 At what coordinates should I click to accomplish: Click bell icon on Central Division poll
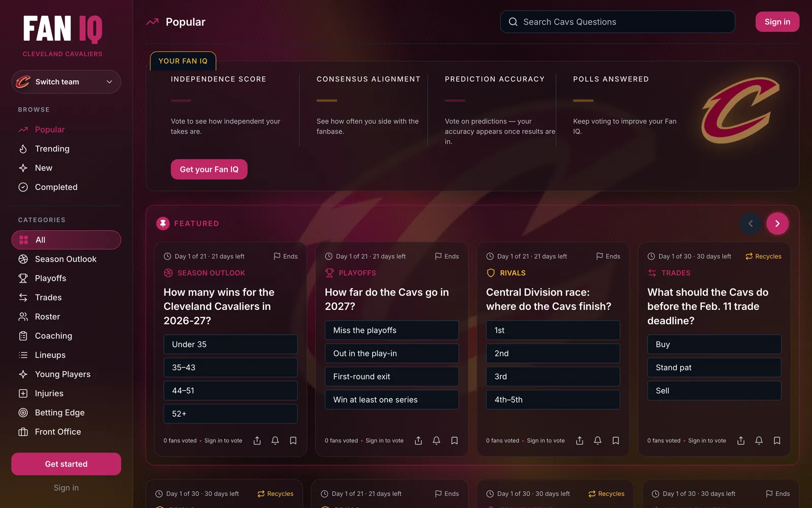click(x=598, y=440)
